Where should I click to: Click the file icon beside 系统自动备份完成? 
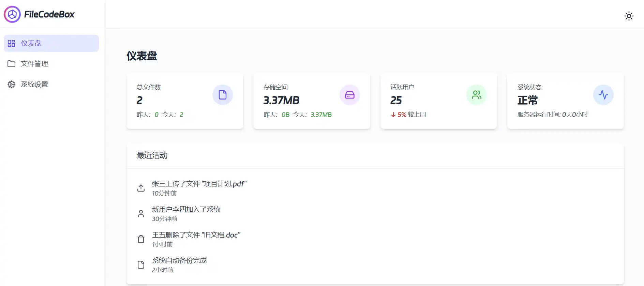(141, 265)
